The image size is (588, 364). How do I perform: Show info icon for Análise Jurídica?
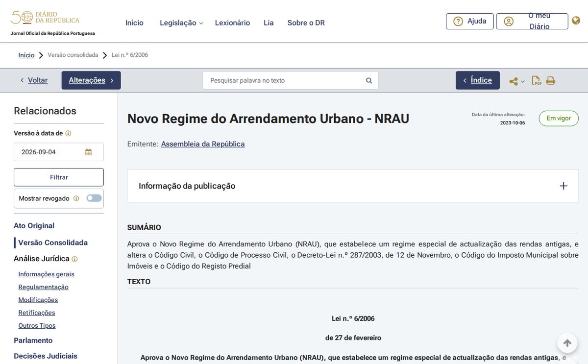[x=74, y=259]
